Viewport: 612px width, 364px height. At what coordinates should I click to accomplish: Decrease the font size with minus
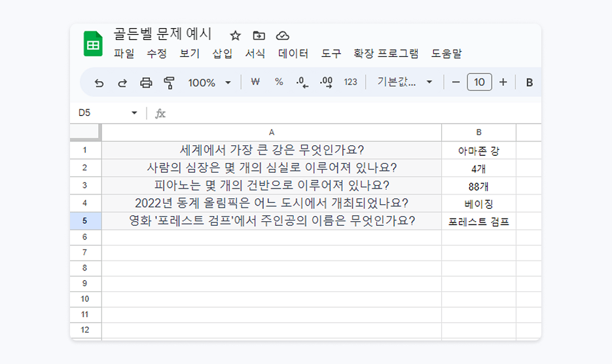(x=456, y=82)
